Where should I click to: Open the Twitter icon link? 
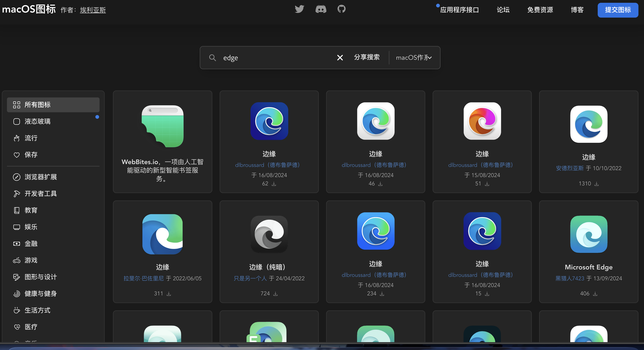[299, 9]
